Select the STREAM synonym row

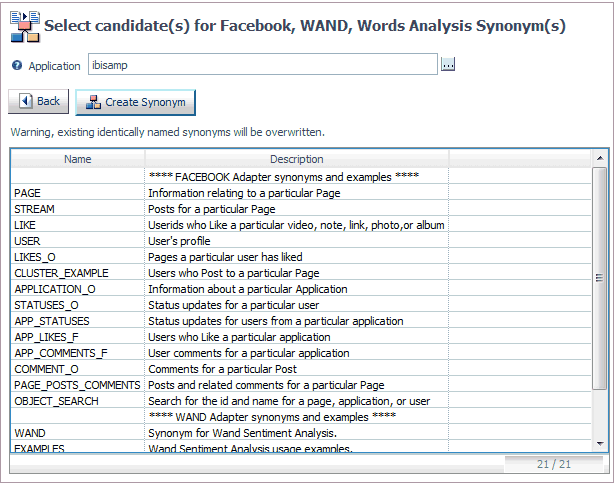tap(301, 209)
